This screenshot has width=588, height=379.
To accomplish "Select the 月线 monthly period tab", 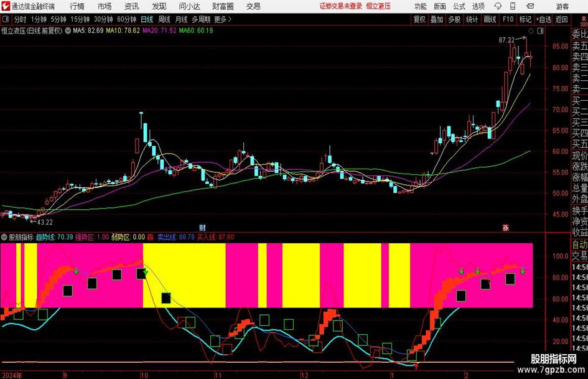I will coord(181,19).
